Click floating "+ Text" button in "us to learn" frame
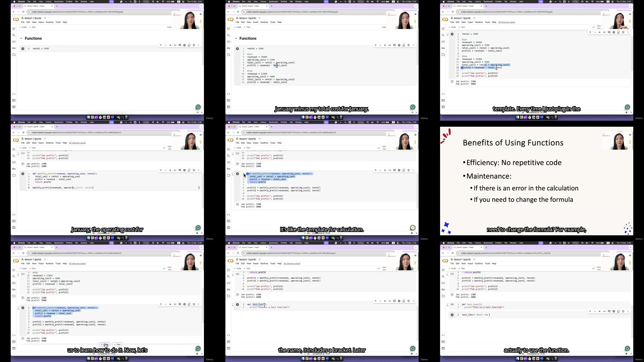 [x=117, y=344]
